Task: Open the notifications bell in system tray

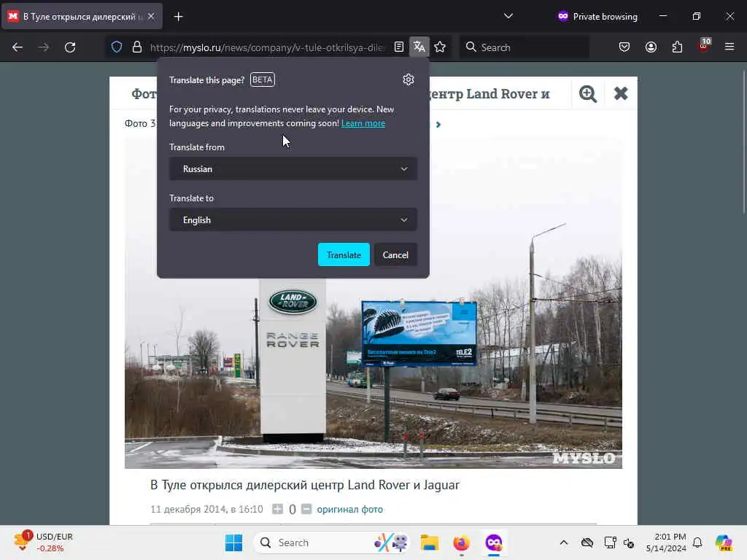Action: (697, 542)
